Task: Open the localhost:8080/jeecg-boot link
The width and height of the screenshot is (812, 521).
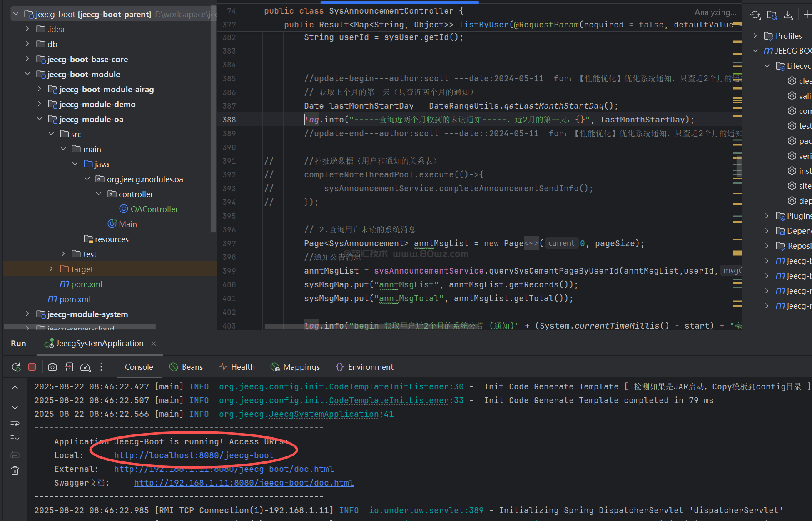Action: (x=194, y=455)
